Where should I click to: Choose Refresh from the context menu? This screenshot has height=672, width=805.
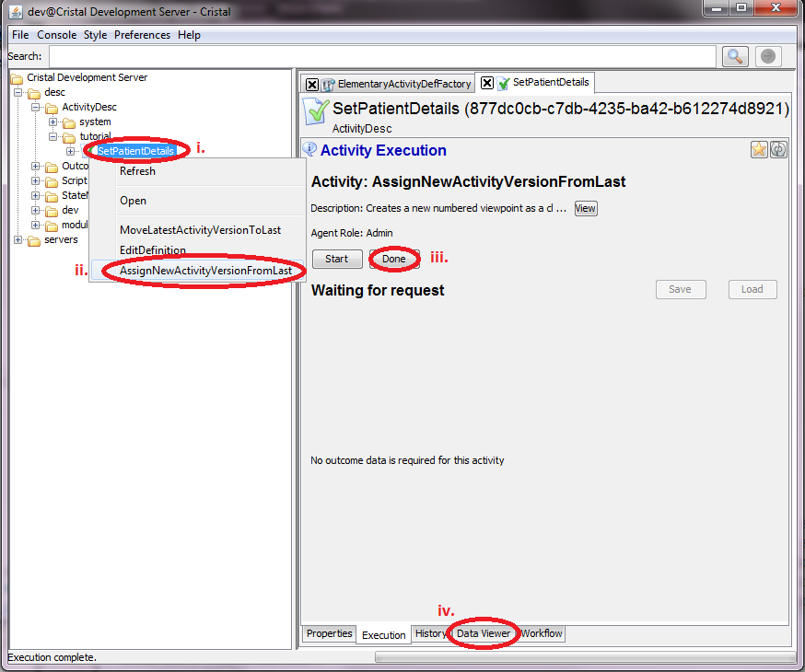tap(198, 171)
